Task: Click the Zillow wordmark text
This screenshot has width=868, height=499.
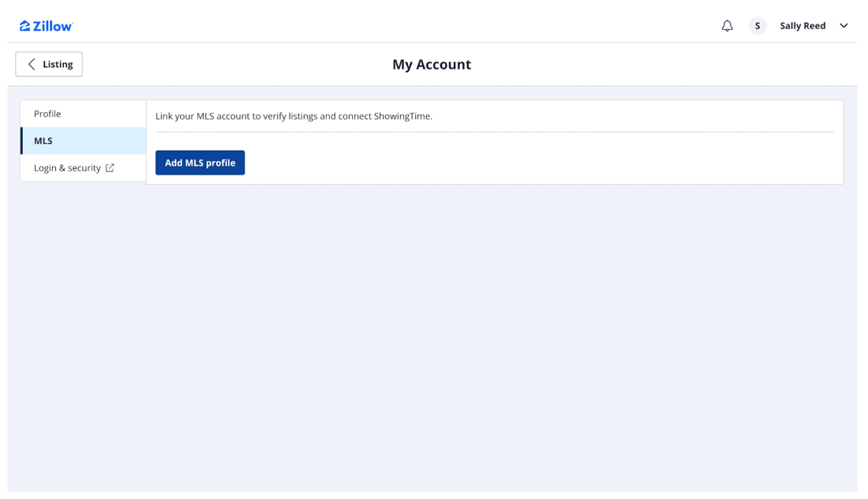Action: [x=52, y=26]
